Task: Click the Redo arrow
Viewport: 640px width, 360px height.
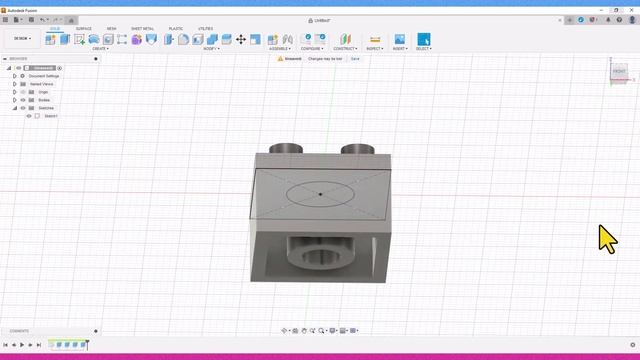Action: tap(56, 20)
